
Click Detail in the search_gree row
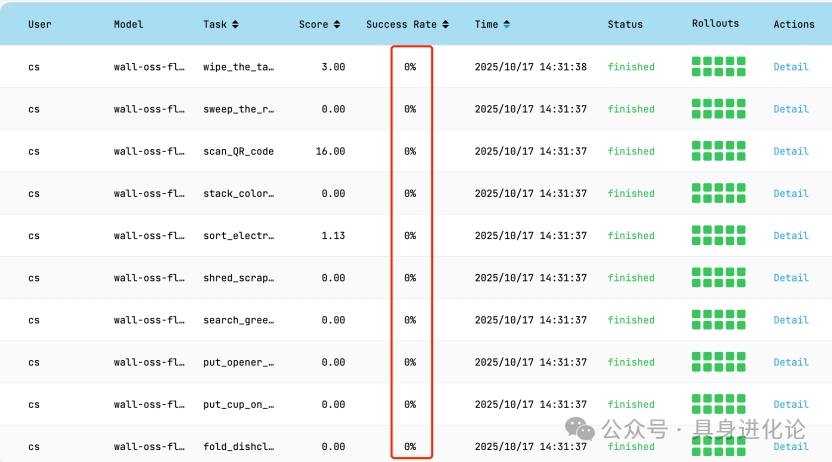[790, 320]
